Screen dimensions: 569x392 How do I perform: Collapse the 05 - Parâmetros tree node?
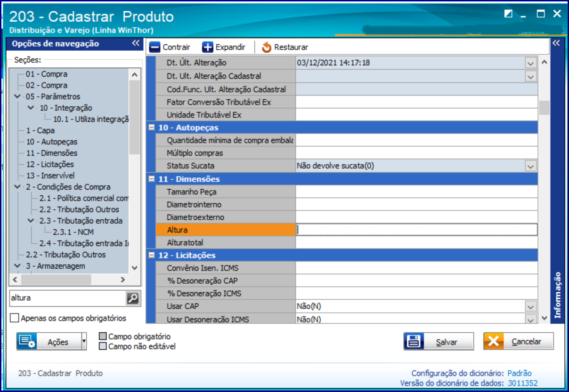pos(18,96)
